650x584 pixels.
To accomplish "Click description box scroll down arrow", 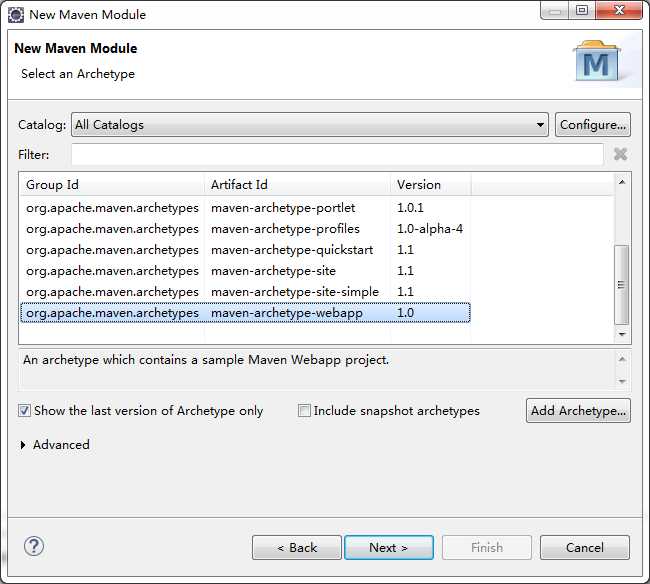I will pyautogui.click(x=622, y=381).
